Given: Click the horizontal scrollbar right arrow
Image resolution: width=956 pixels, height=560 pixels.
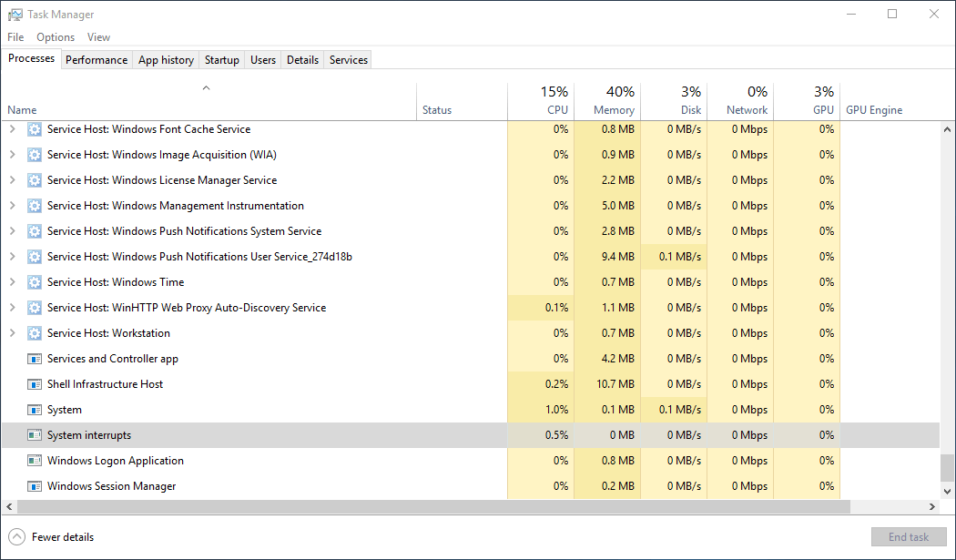Looking at the screenshot, I should [932, 506].
